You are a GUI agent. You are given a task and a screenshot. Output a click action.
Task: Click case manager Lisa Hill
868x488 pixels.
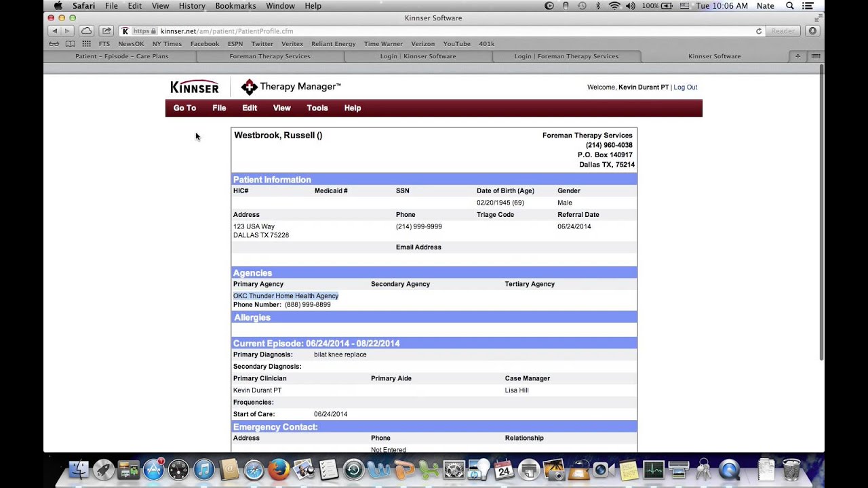coord(517,390)
